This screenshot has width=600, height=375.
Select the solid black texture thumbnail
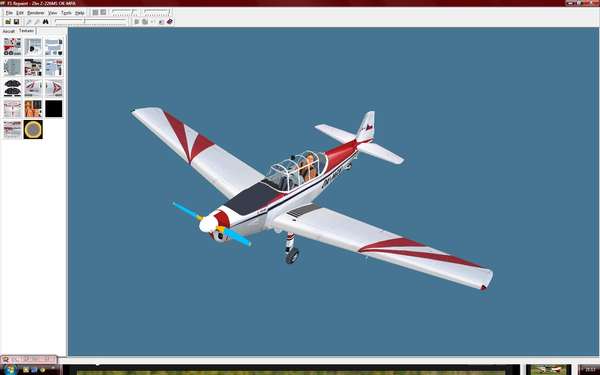54,109
